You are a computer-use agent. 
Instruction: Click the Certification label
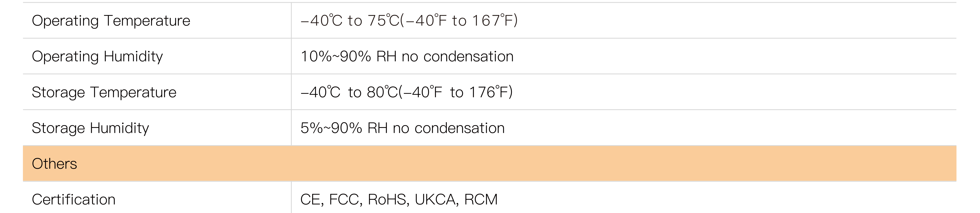(x=73, y=199)
